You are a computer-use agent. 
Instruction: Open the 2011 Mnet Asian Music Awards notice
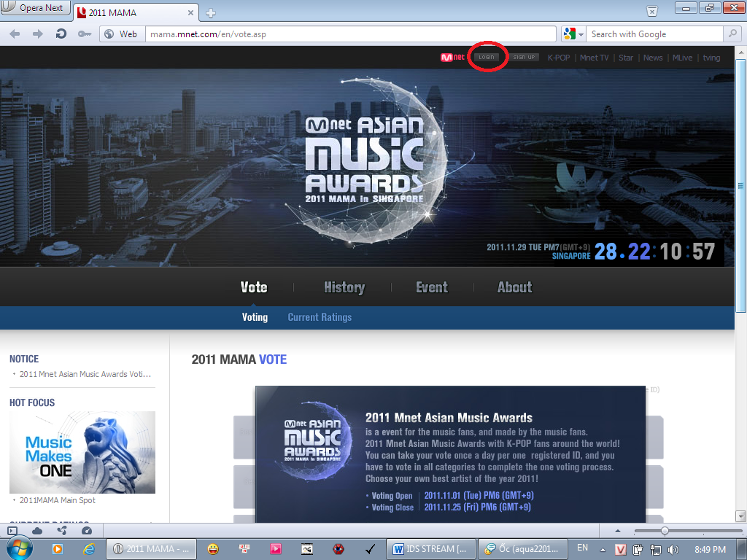click(85, 374)
